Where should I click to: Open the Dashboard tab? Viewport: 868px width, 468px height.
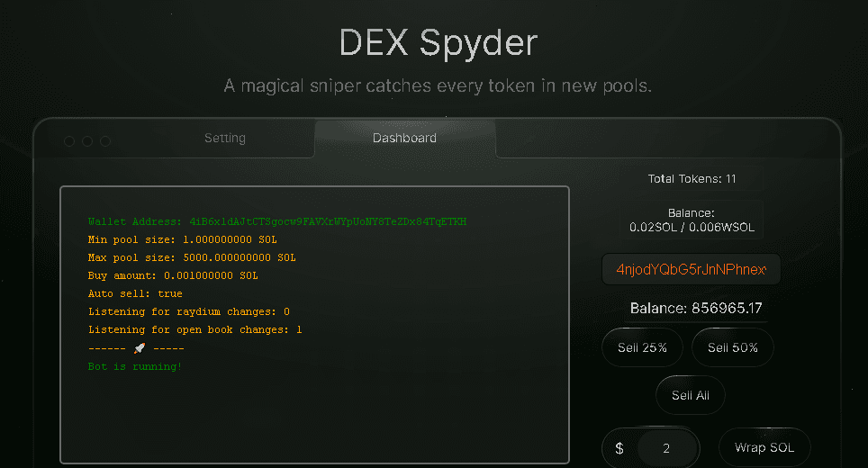click(x=404, y=139)
